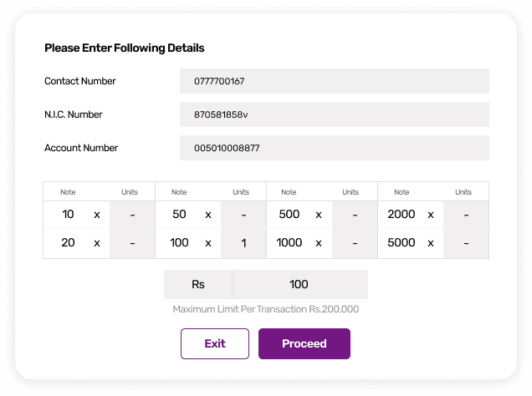Edit units for the 50 note
This screenshot has height=396, width=532.
(243, 215)
